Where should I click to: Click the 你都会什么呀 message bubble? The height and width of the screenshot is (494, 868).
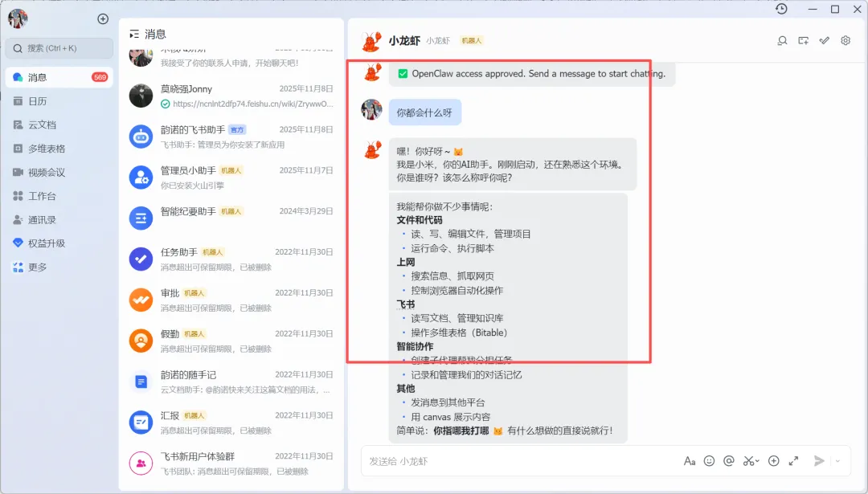424,112
